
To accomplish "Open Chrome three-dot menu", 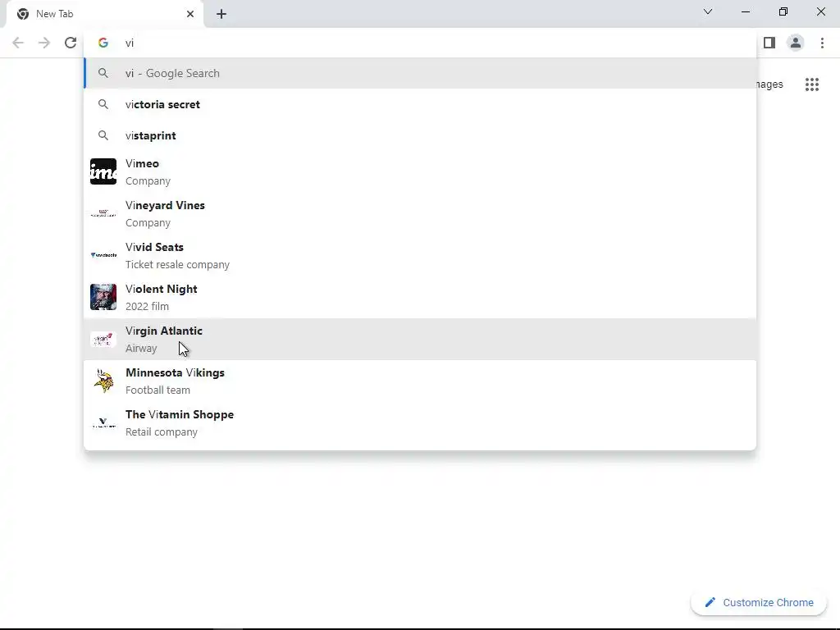I will pos(822,43).
